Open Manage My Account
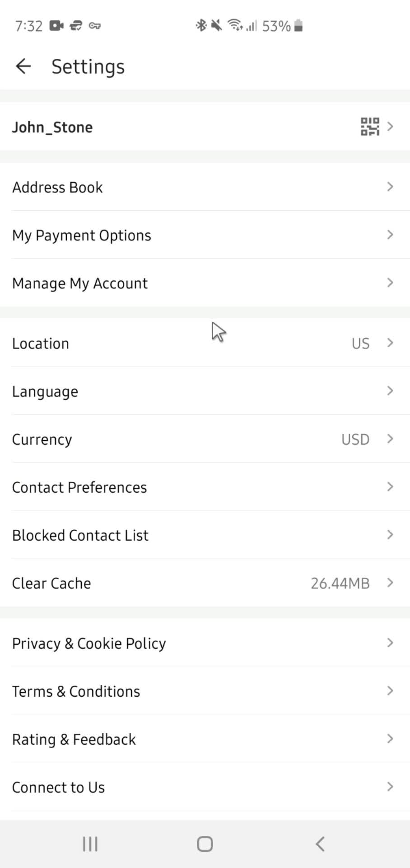Viewport: 410px width, 868px height. pyautogui.click(x=205, y=283)
